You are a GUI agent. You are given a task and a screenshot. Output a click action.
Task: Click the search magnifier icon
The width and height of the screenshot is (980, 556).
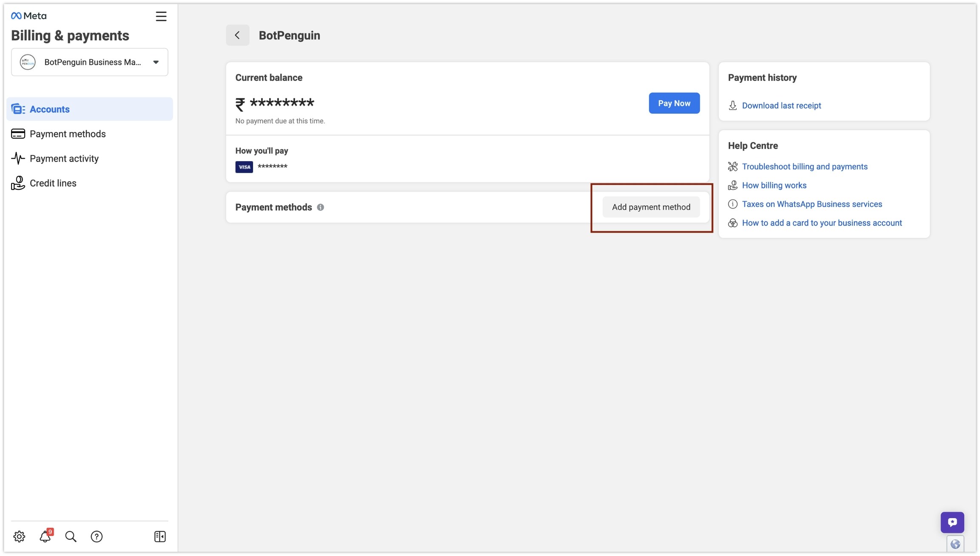(71, 536)
